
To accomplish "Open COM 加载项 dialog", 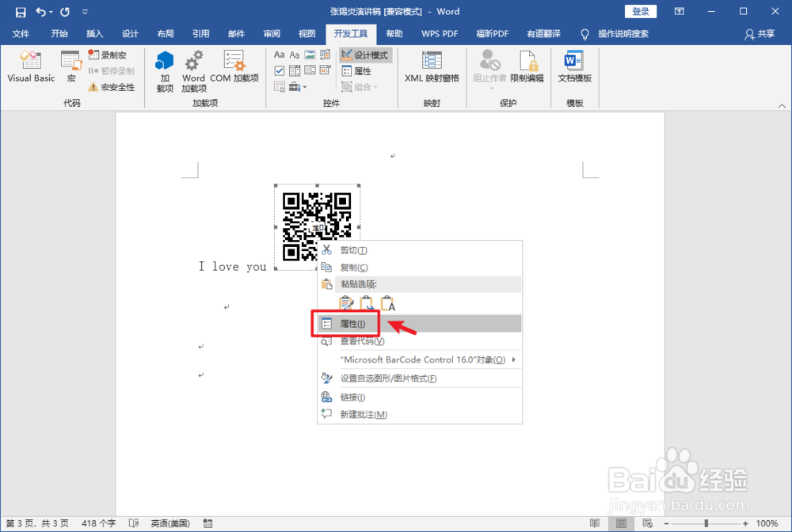I will point(234,66).
